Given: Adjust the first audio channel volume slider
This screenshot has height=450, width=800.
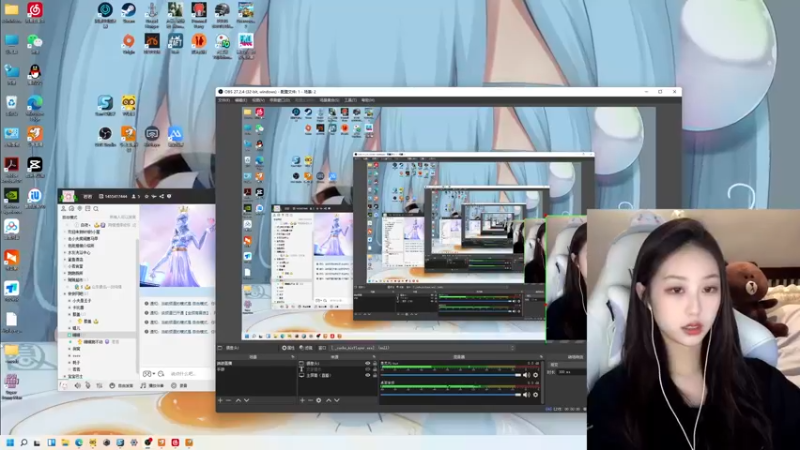Looking at the screenshot, I should [452, 375].
